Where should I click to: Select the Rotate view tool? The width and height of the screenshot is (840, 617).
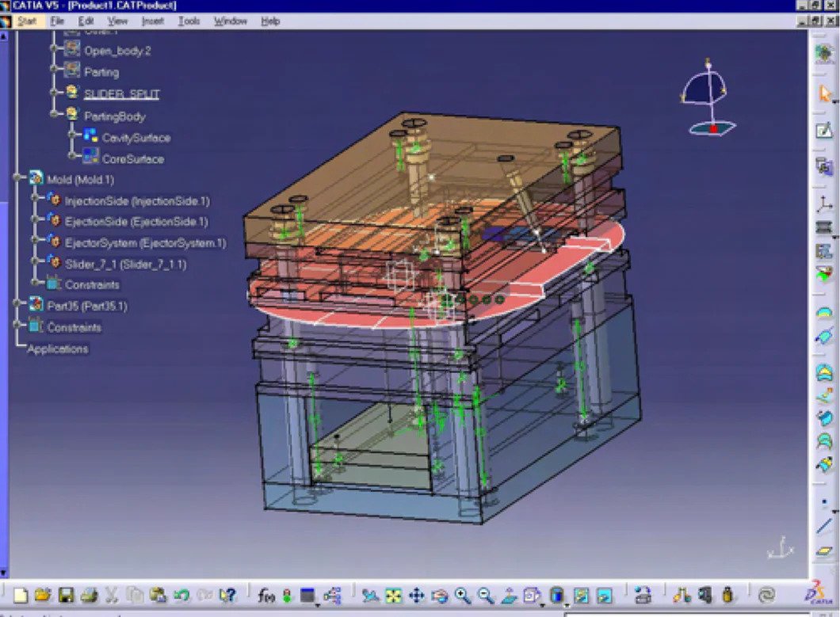click(x=439, y=595)
